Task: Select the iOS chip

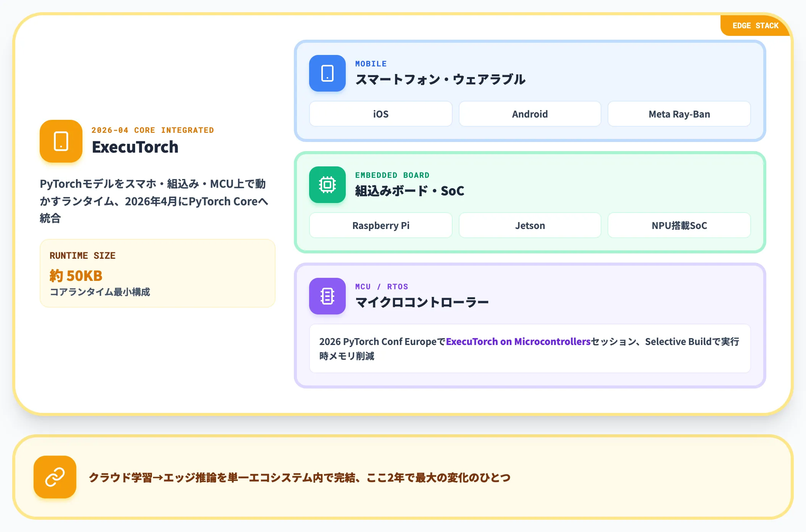Action: pyautogui.click(x=381, y=114)
